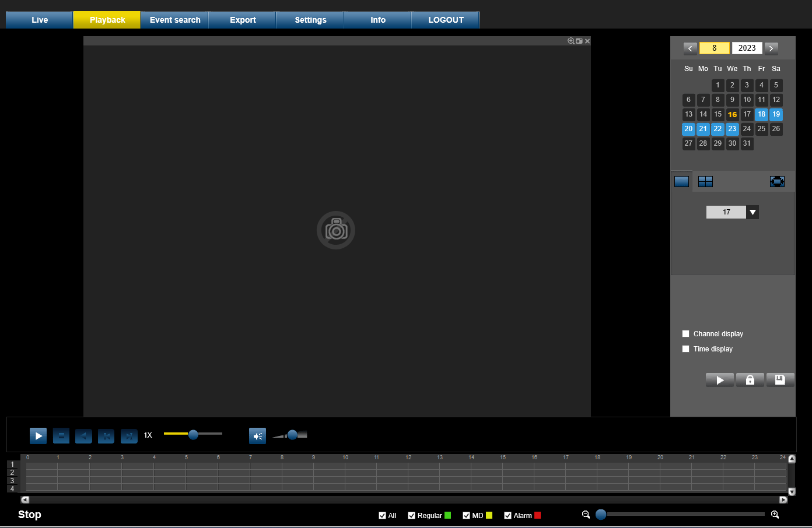
Task: Click snapshot camera icon above video pane
Action: pyautogui.click(x=579, y=41)
